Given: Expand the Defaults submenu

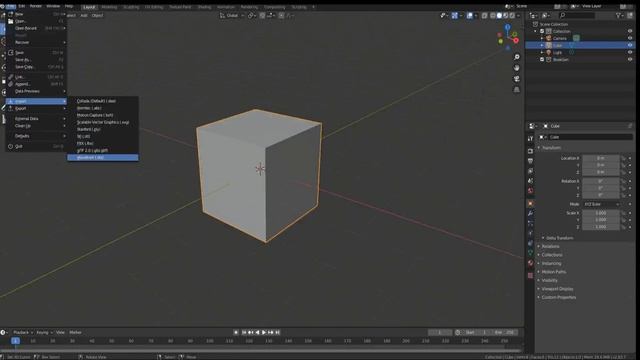Looking at the screenshot, I should [x=36, y=136].
